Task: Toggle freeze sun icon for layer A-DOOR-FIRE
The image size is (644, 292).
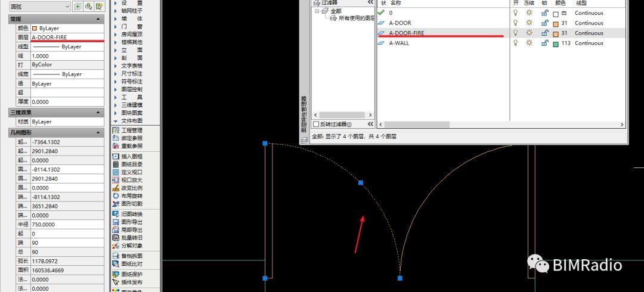Action: pos(530,33)
